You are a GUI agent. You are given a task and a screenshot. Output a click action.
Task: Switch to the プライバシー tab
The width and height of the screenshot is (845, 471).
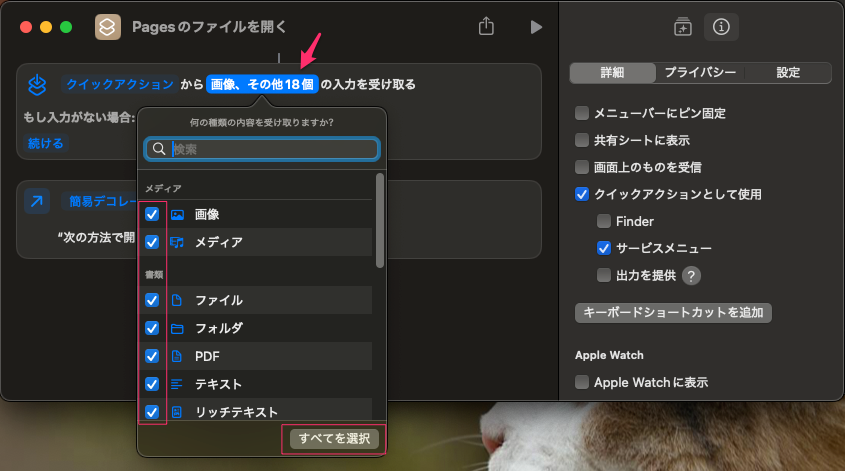point(700,73)
